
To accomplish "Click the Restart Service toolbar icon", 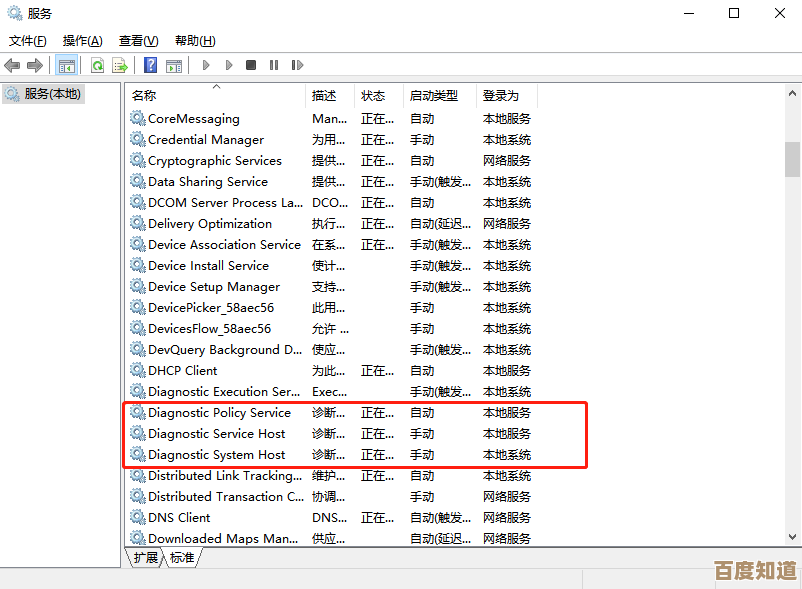I will 297,65.
